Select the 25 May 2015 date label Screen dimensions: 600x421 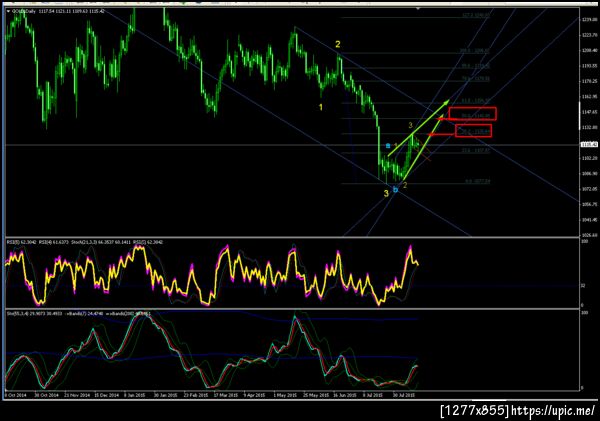click(316, 395)
